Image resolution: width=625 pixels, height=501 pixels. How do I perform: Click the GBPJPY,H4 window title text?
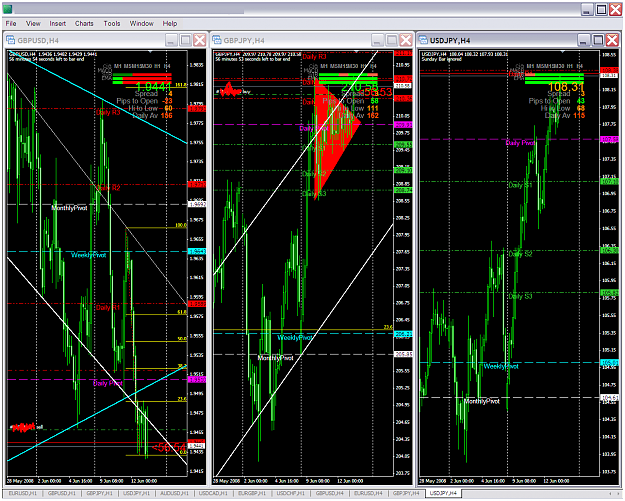(x=244, y=40)
